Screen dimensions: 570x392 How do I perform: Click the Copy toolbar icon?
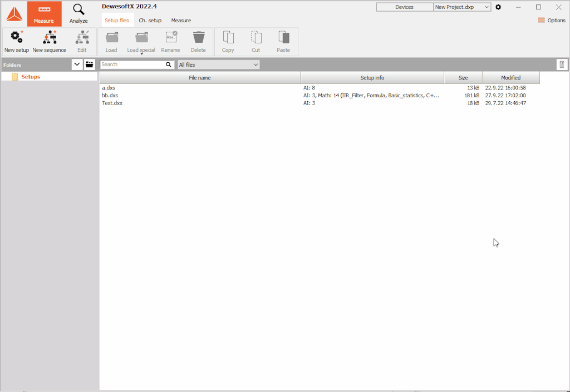tap(228, 37)
